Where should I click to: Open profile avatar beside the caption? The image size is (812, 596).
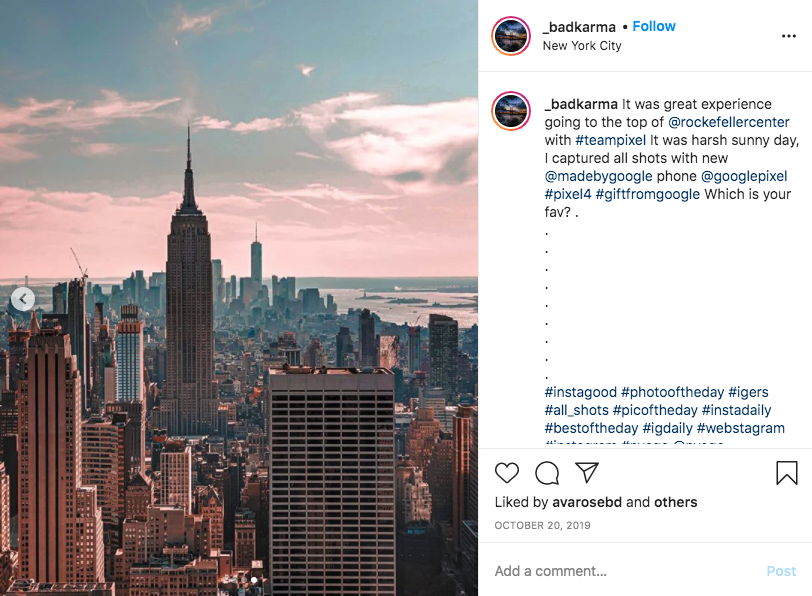coord(511,111)
